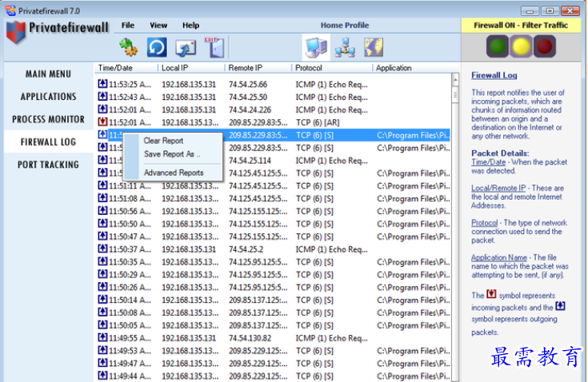Click the red traffic light button

(545, 46)
